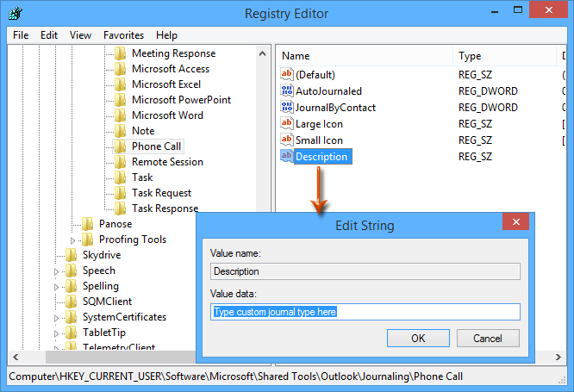The width and height of the screenshot is (574, 392).
Task: Click the AutoJournaled DWORD value icon
Action: 287,91
